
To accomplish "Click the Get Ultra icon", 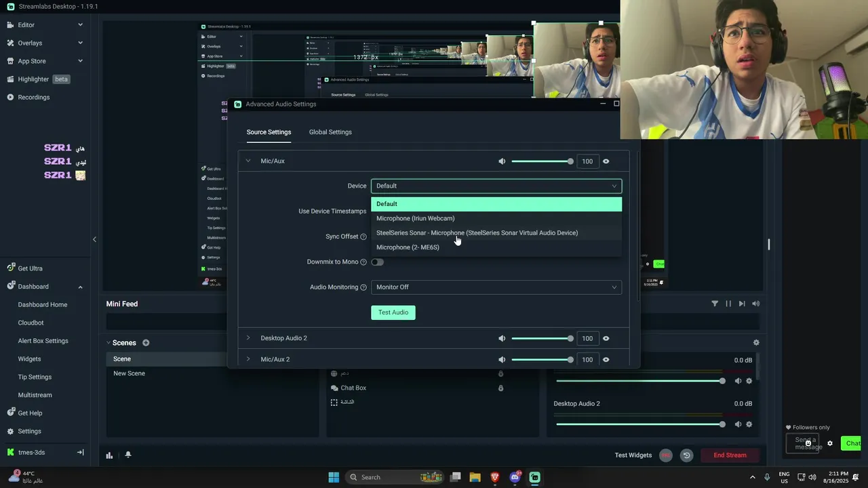I will click(10, 268).
